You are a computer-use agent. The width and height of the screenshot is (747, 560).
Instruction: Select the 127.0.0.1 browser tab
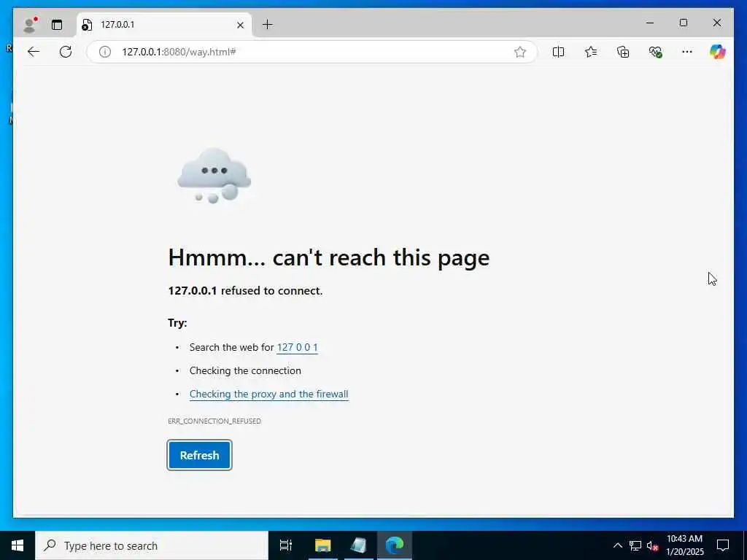tap(163, 25)
